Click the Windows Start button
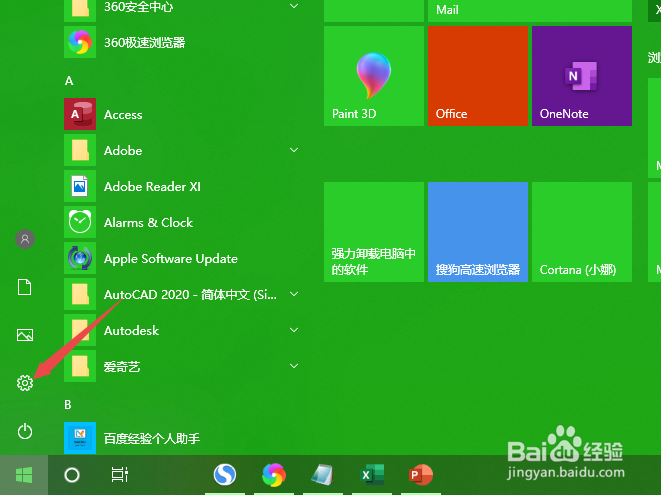The width and height of the screenshot is (661, 495). (x=24, y=475)
